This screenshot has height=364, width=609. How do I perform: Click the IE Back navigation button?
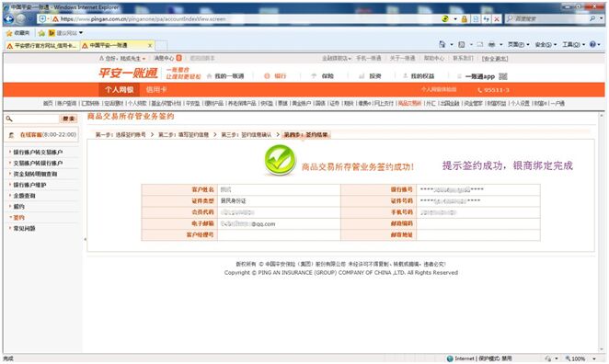[8, 18]
